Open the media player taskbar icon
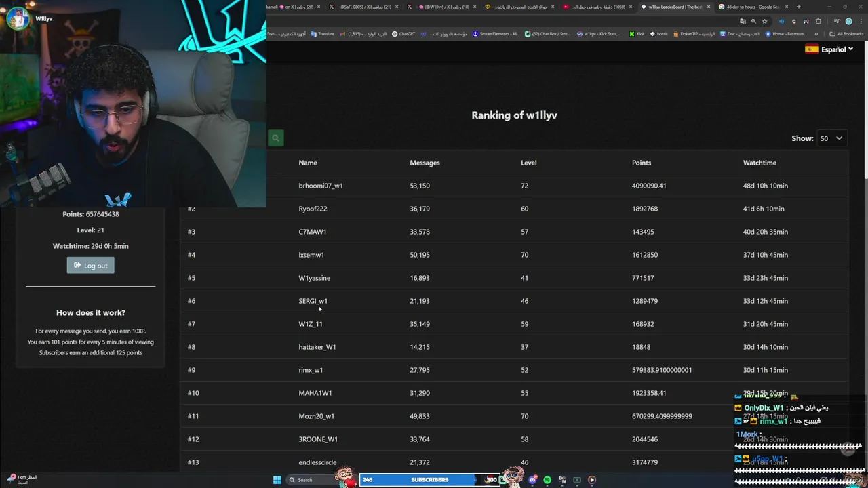868x488 pixels. 591,480
